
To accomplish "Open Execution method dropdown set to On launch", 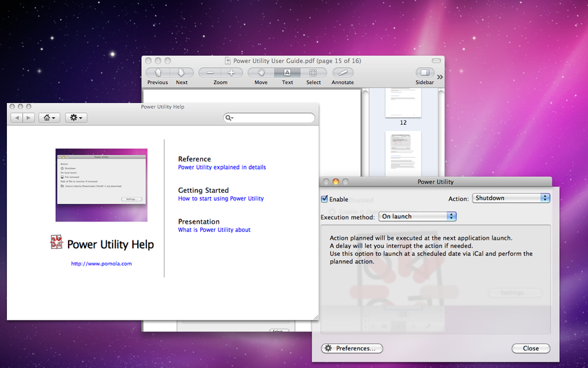I will [x=417, y=217].
